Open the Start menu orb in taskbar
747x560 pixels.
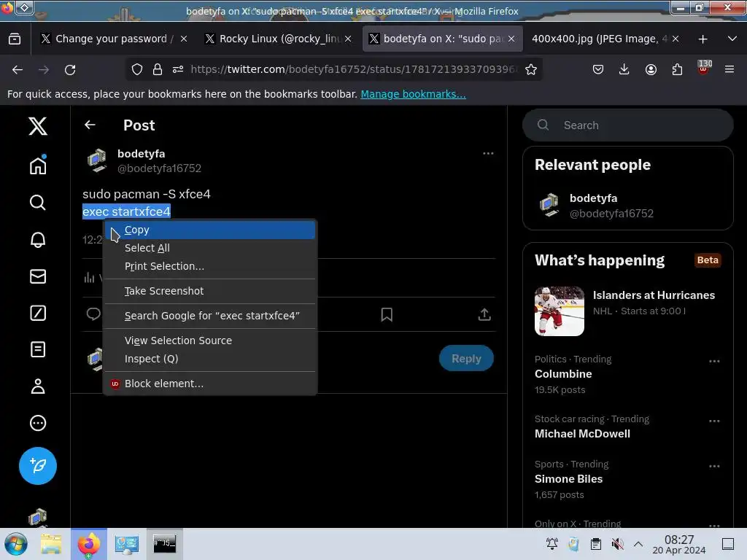[x=16, y=544]
